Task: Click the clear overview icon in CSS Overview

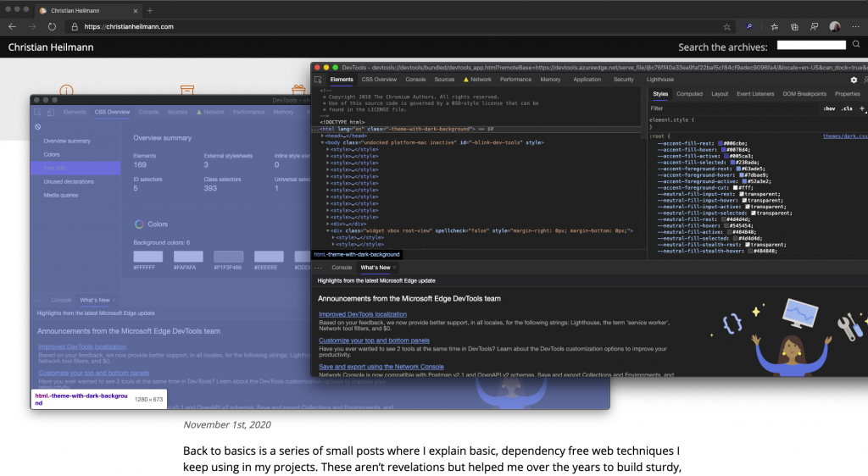Action: point(37,126)
